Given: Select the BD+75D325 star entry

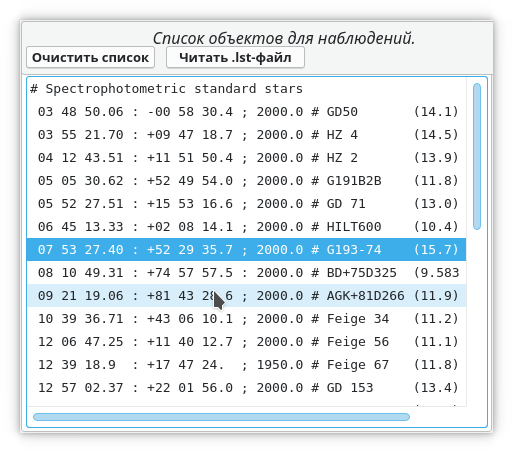Looking at the screenshot, I should click(x=247, y=273).
